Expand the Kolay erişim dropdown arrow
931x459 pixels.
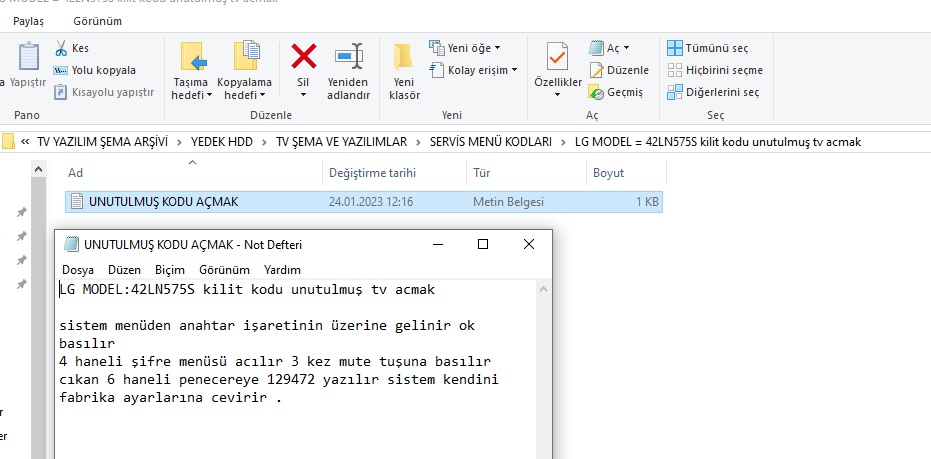[514, 70]
